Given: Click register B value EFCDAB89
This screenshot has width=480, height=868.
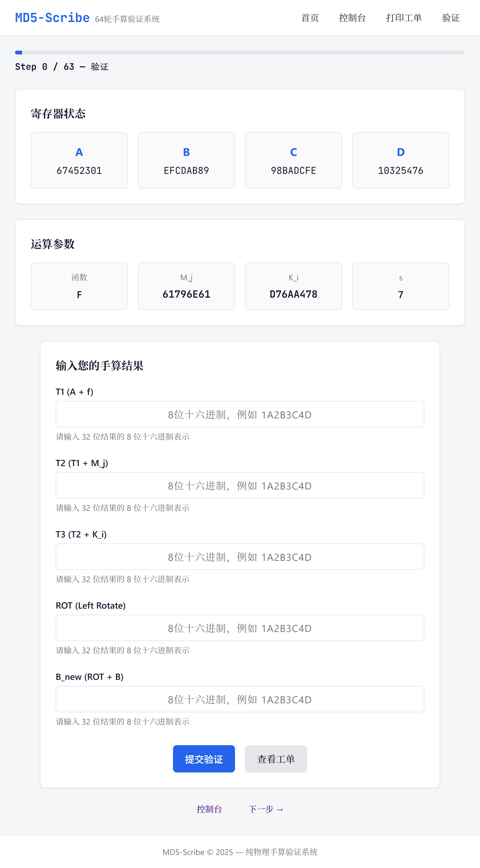Looking at the screenshot, I should coord(186,170).
